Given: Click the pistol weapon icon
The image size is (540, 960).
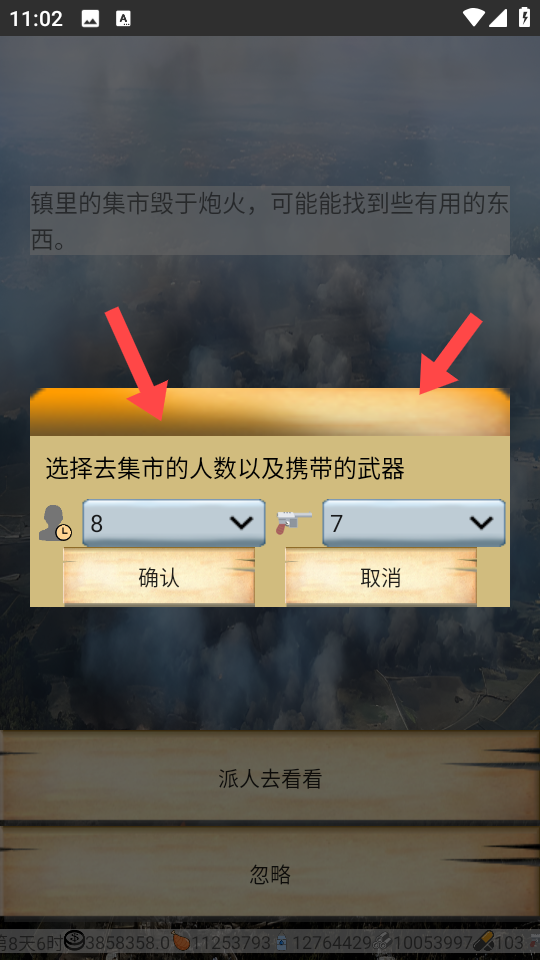Looking at the screenshot, I should click(x=294, y=522).
